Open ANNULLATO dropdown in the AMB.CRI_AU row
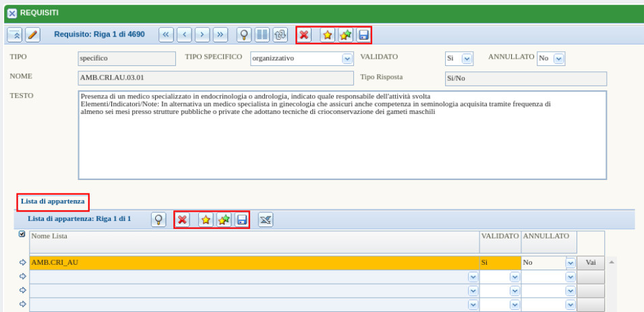The height and width of the screenshot is (312, 644). [x=570, y=262]
